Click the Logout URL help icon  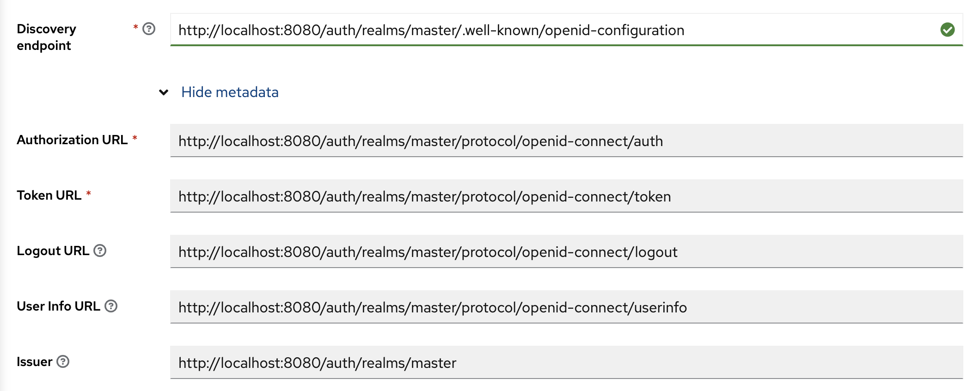point(100,251)
